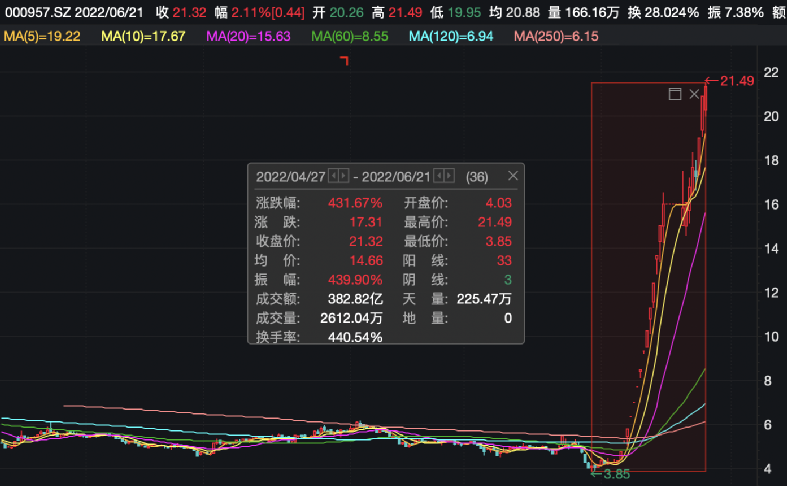This screenshot has height=486, width=787.
Task: Click the small red corner marker at top
Action: [344, 61]
